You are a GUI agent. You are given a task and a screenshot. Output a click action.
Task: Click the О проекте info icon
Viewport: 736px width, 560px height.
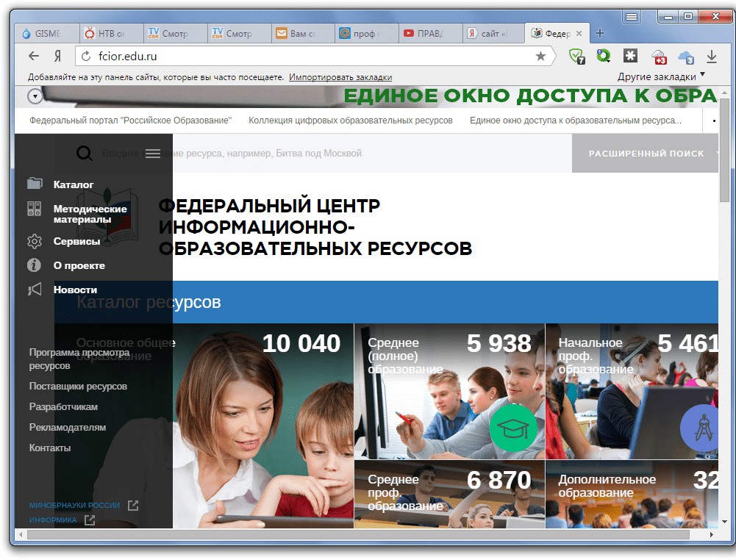pyautogui.click(x=34, y=265)
